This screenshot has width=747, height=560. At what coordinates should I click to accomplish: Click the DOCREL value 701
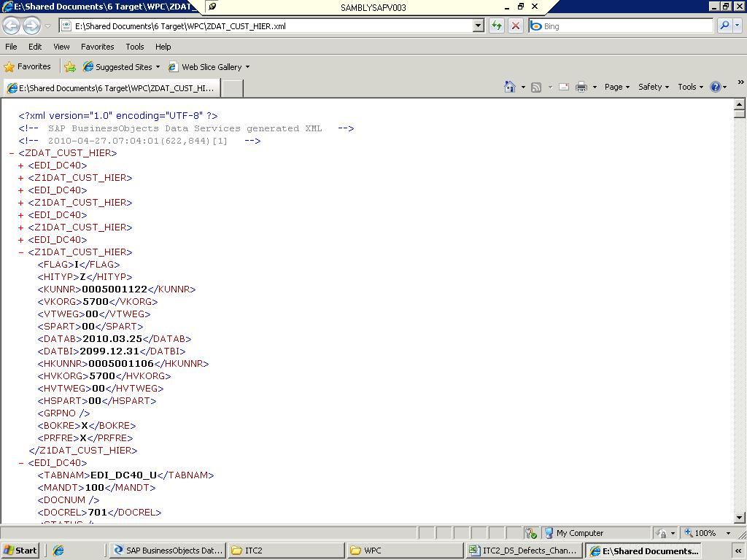(x=97, y=512)
